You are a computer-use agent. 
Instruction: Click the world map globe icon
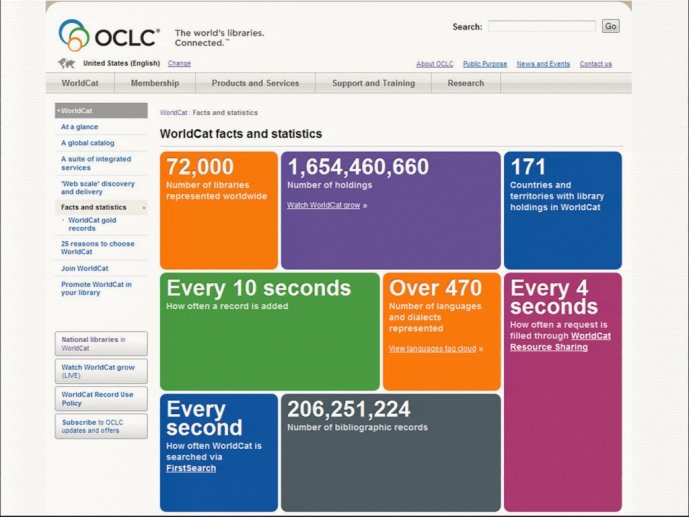[x=67, y=64]
